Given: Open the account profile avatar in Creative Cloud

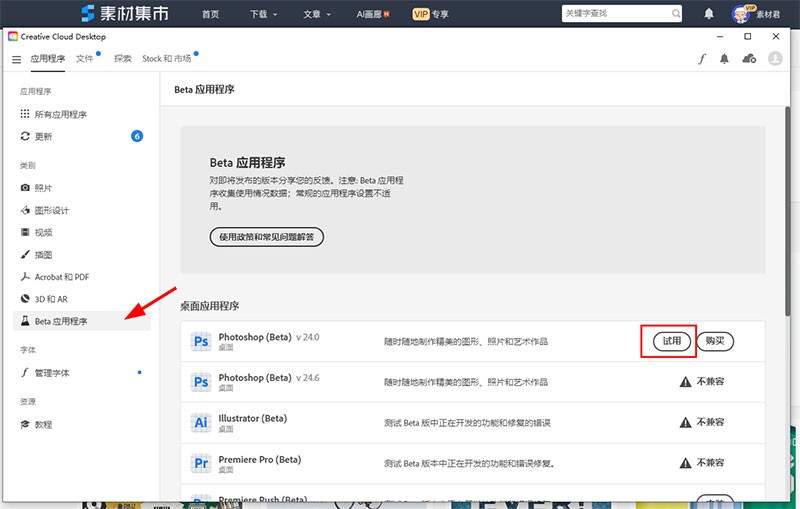Looking at the screenshot, I should [x=775, y=59].
